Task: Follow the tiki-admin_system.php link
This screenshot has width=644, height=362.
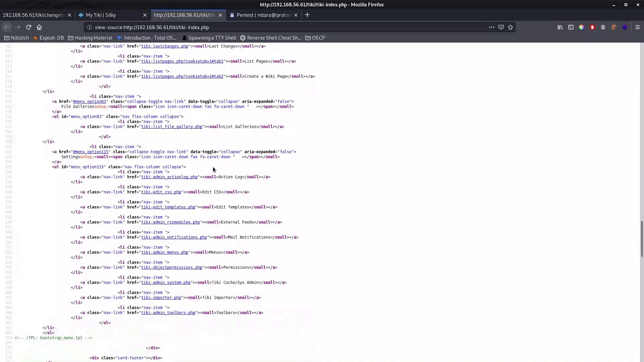Action: tap(166, 283)
